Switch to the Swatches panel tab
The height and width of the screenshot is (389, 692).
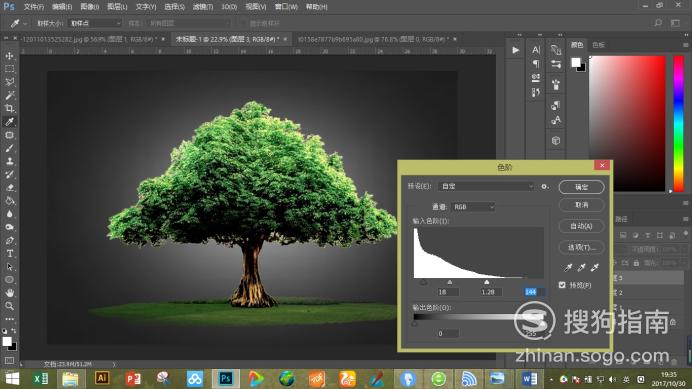[598, 45]
